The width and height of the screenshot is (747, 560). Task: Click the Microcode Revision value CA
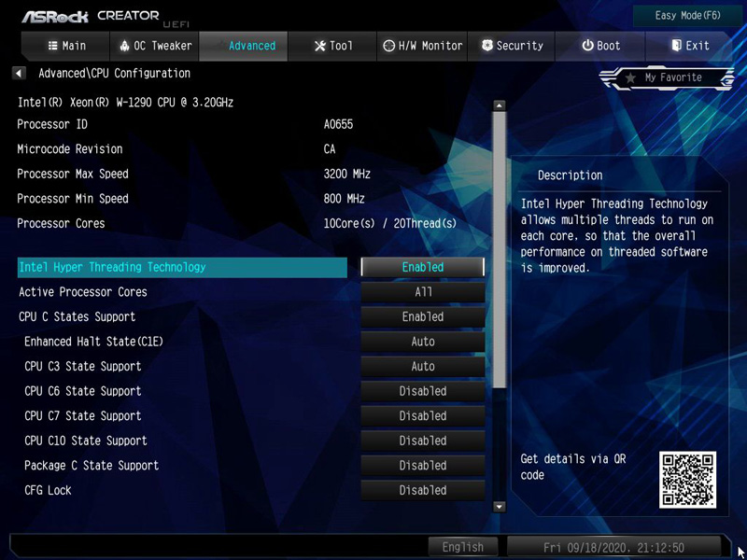point(330,149)
